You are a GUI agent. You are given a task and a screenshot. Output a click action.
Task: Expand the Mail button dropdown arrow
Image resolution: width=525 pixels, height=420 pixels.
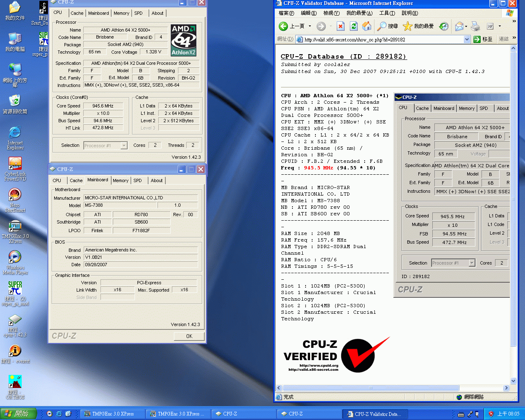(x=466, y=26)
